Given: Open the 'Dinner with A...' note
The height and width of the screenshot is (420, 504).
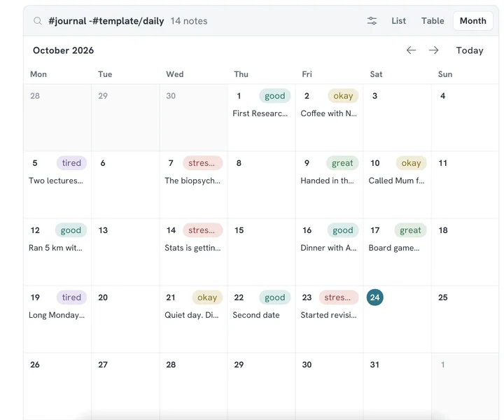Looking at the screenshot, I should point(328,248).
